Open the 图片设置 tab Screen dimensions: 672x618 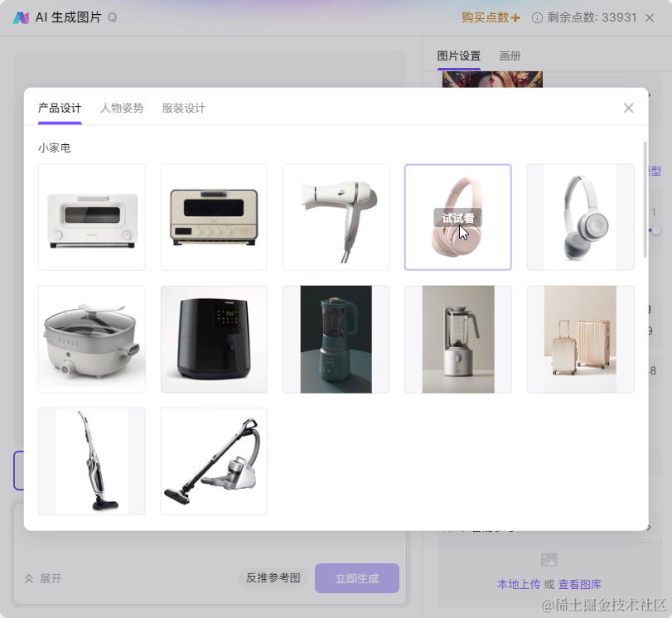[x=458, y=56]
